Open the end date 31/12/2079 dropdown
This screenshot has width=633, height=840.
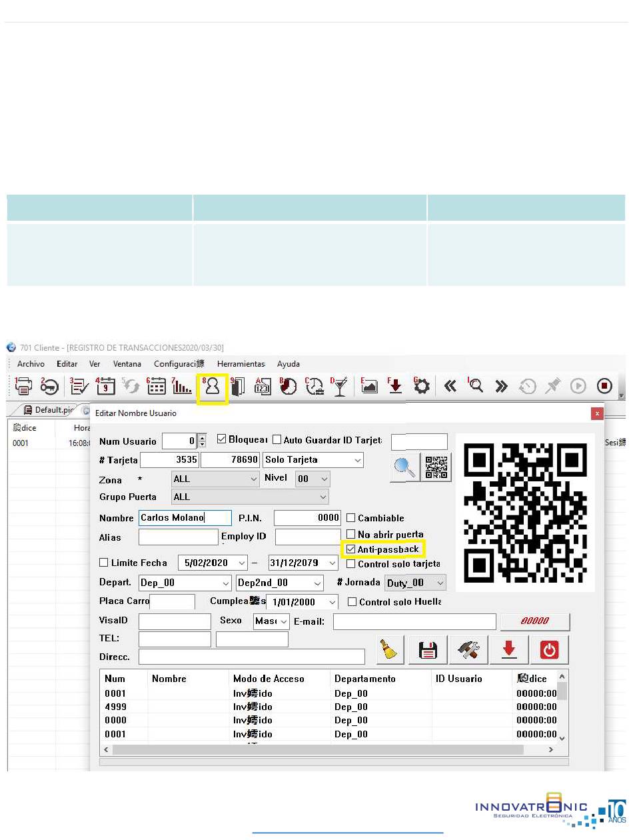332,563
